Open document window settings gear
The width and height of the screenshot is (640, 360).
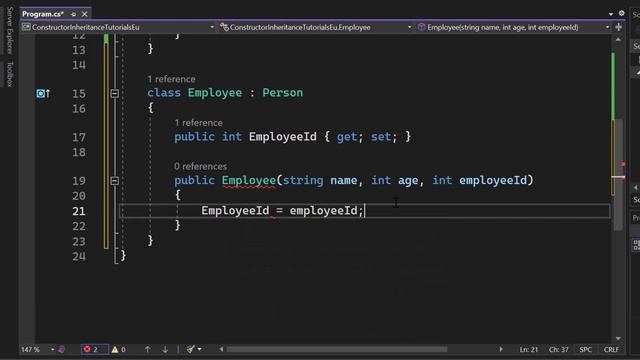[x=621, y=13]
